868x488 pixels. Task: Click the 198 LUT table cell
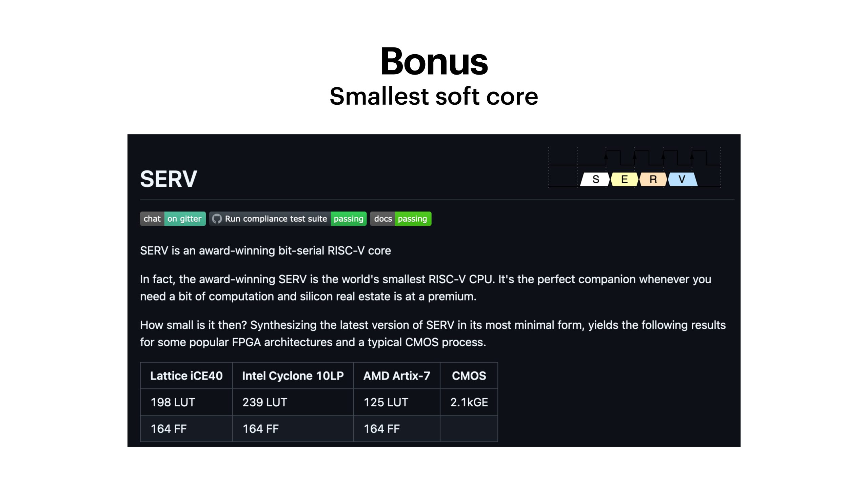pyautogui.click(x=186, y=402)
